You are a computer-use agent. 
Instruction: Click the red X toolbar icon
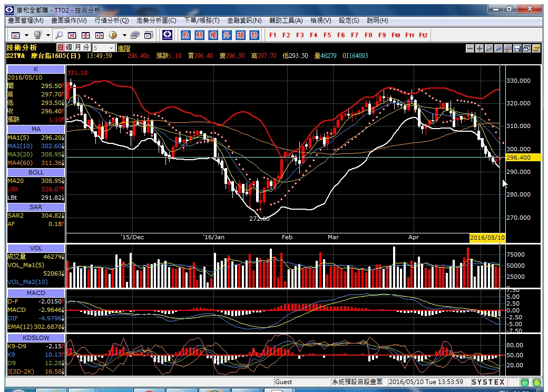[x=72, y=35]
